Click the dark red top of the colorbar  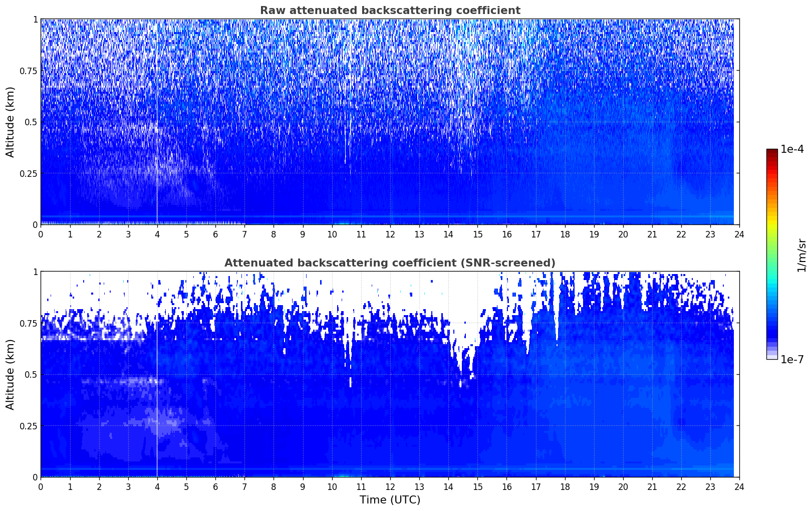(x=772, y=151)
